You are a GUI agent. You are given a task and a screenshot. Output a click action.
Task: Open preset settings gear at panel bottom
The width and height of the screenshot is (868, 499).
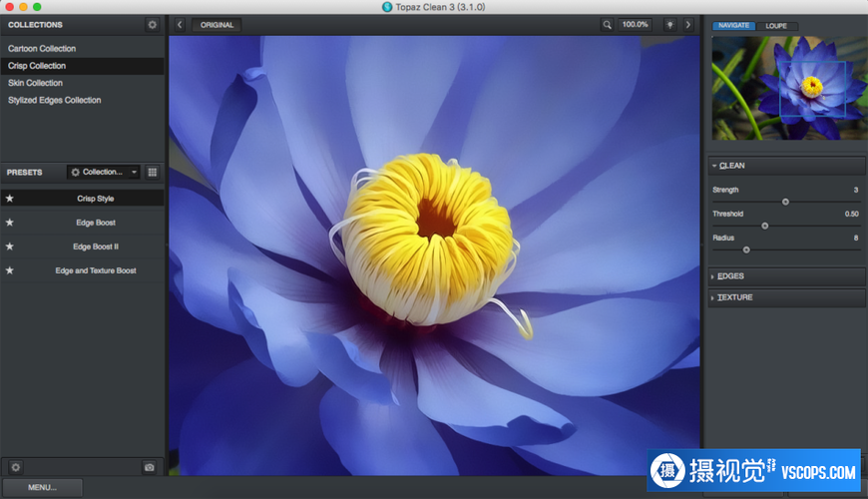click(x=16, y=467)
